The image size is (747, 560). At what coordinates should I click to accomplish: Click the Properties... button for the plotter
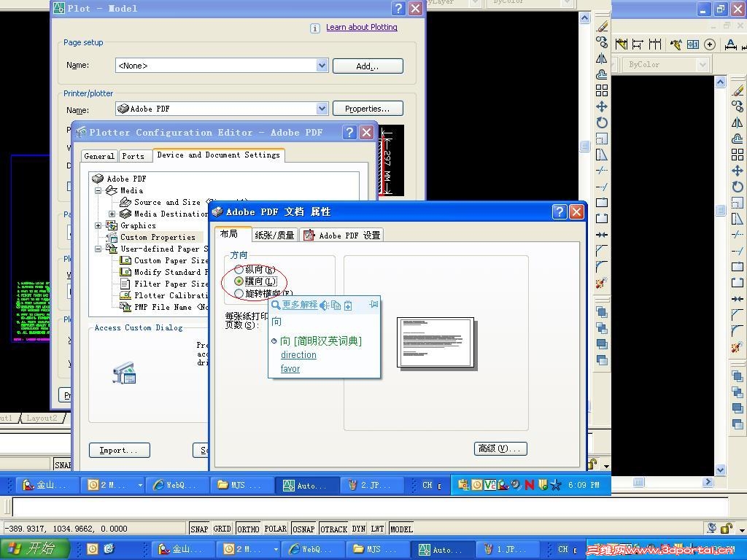click(x=368, y=109)
